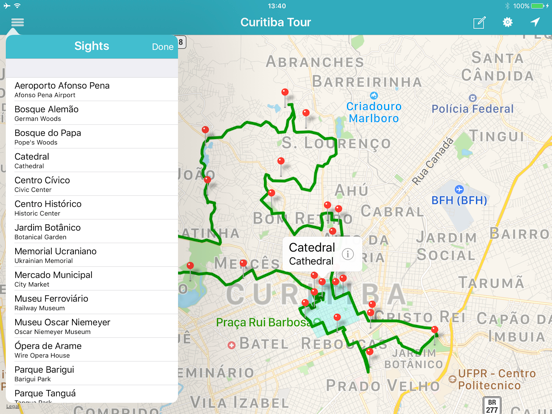Screen dimensions: 552x414
Task: Select Aeroporto Afonso Pena sight
Action: click(92, 89)
